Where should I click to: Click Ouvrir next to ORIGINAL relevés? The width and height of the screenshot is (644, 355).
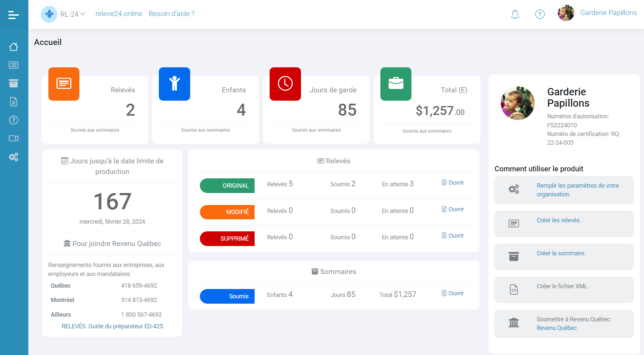(452, 183)
